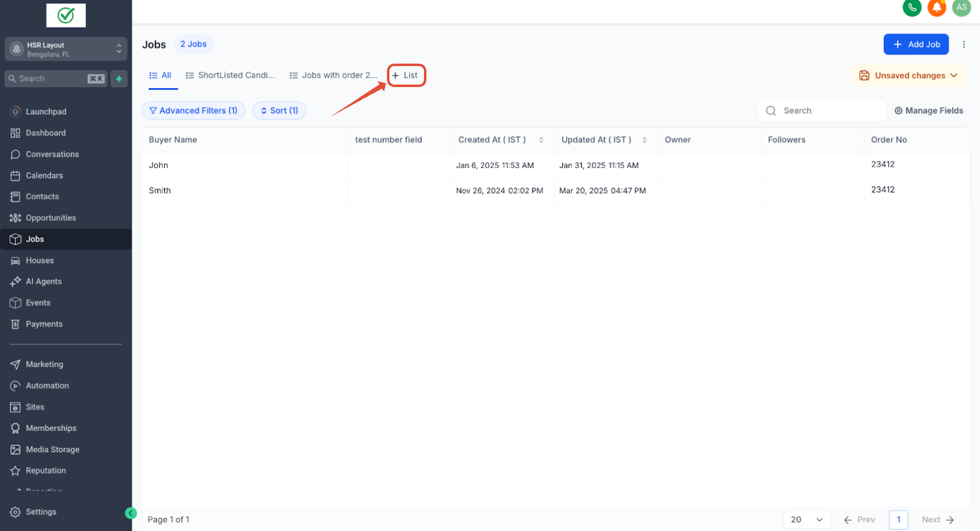The height and width of the screenshot is (531, 980).
Task: Expand the Unsaved changes dropdown
Action: coord(910,75)
